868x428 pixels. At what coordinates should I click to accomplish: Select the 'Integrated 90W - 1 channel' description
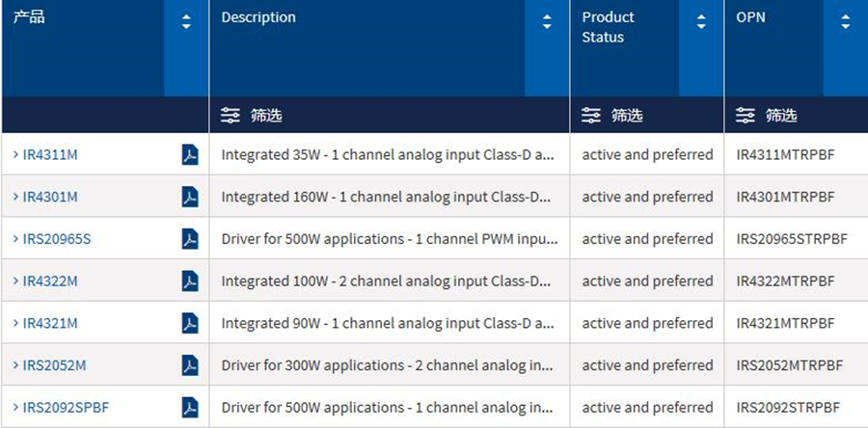(388, 323)
